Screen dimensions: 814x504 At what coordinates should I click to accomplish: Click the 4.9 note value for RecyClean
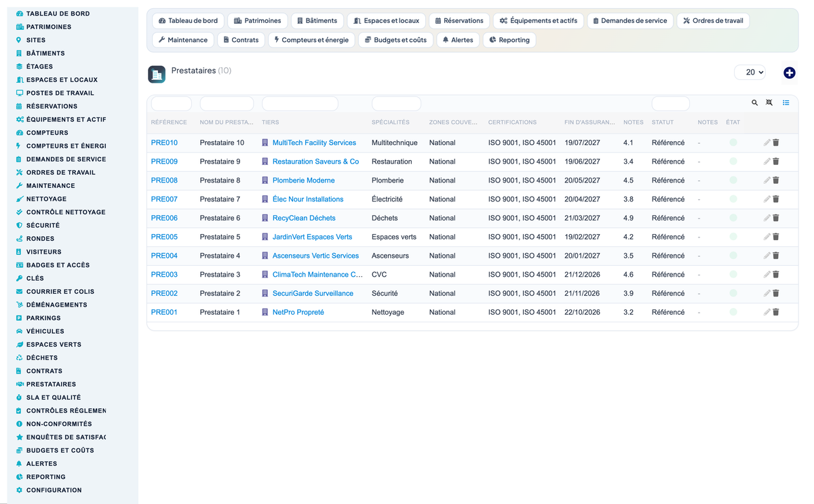[x=628, y=218]
